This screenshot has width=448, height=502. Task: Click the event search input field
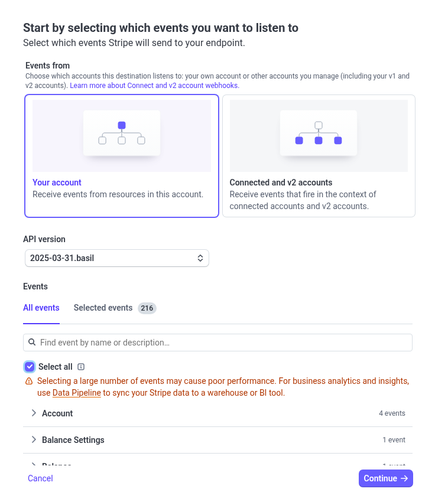(177, 342)
